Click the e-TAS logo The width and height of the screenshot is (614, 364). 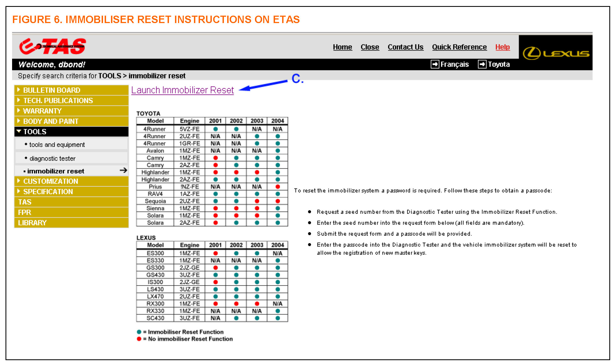(52, 46)
